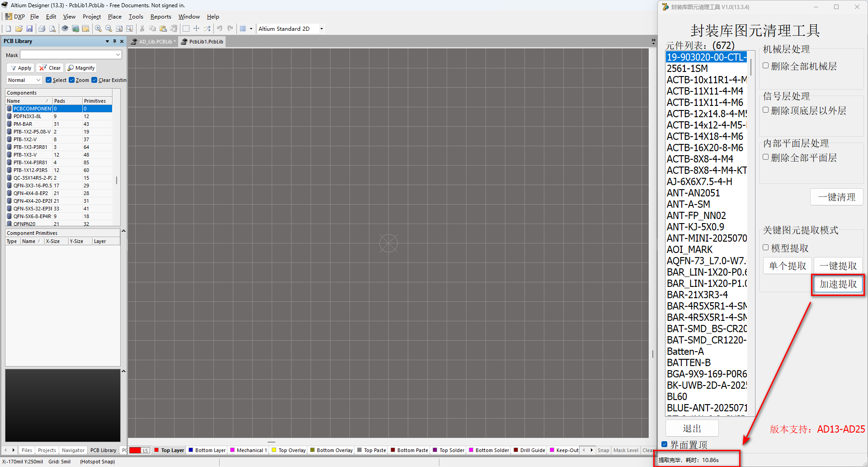Image resolution: width=868 pixels, height=467 pixels.
Task: Toggle the Clear Existing checkbox
Action: 94,80
